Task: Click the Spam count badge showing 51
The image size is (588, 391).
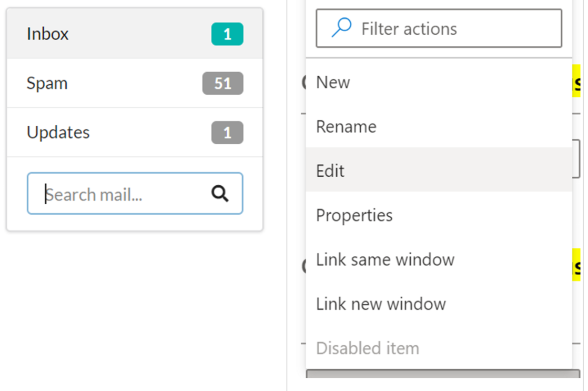Action: (222, 83)
